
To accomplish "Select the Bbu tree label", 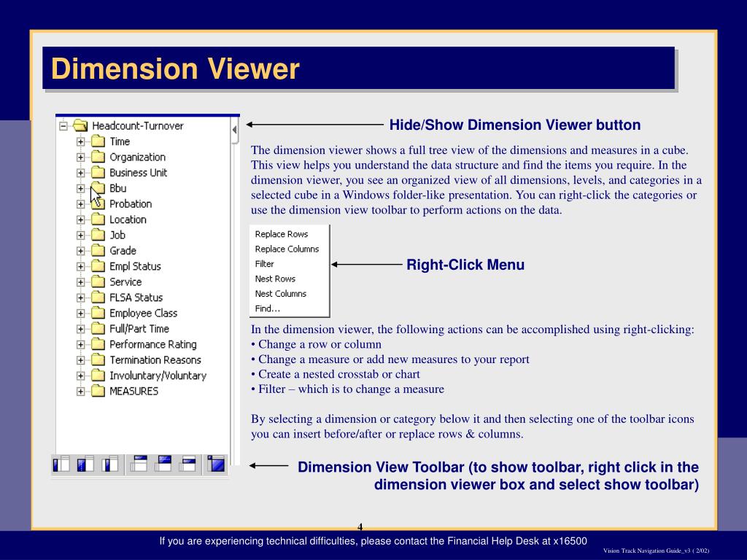I will [x=118, y=188].
